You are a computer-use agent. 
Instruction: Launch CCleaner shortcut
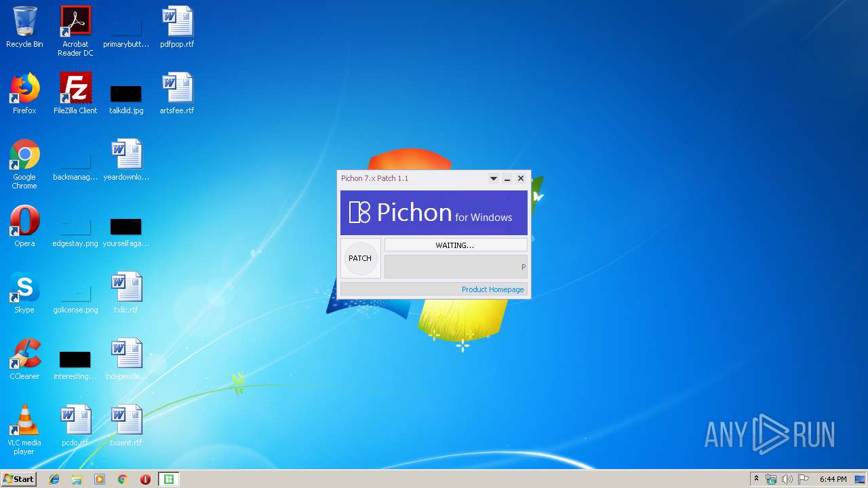(24, 359)
